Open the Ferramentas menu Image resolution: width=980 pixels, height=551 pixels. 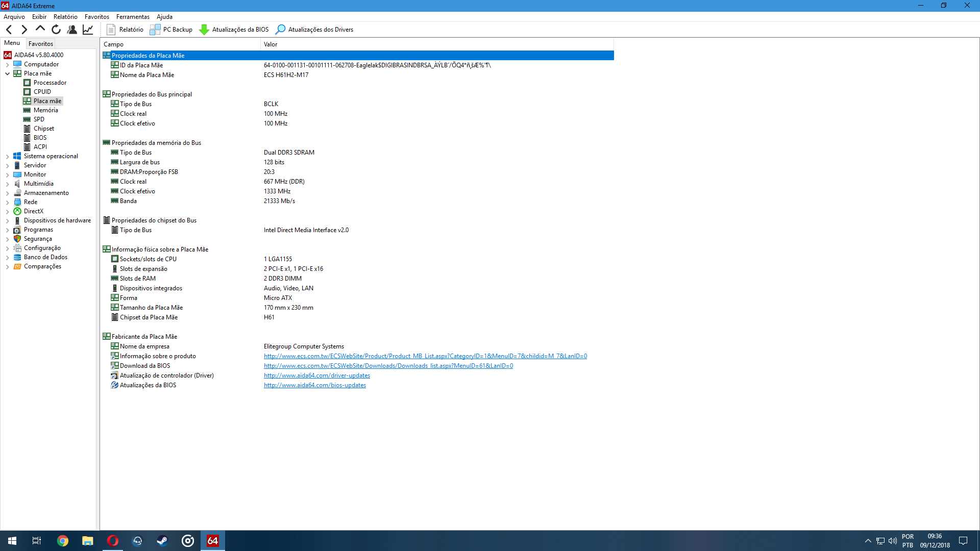(133, 17)
